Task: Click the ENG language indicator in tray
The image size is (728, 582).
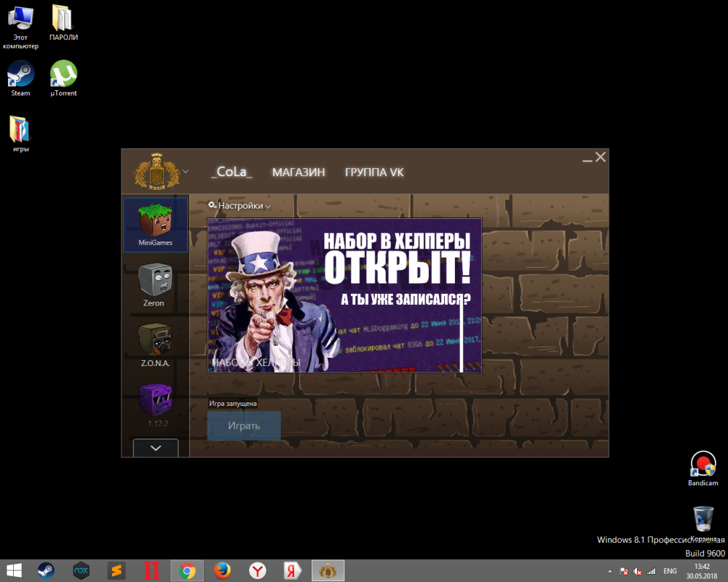Action: pyautogui.click(x=670, y=571)
